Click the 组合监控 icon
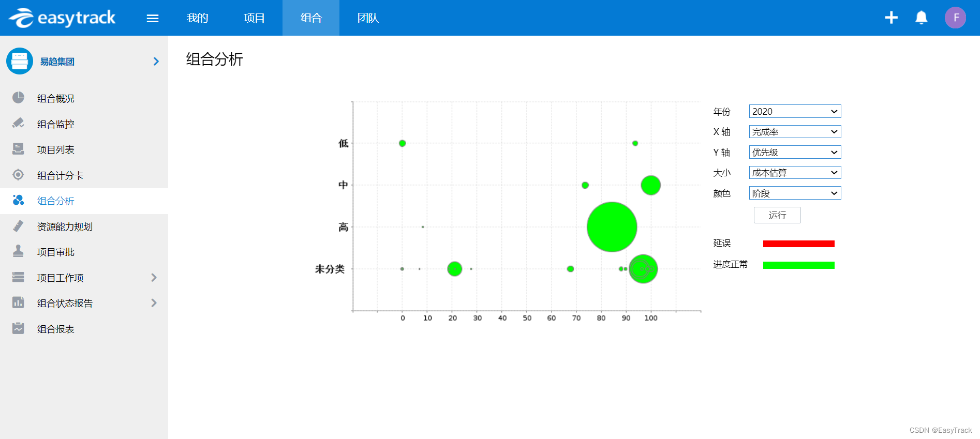980x439 pixels. point(18,124)
